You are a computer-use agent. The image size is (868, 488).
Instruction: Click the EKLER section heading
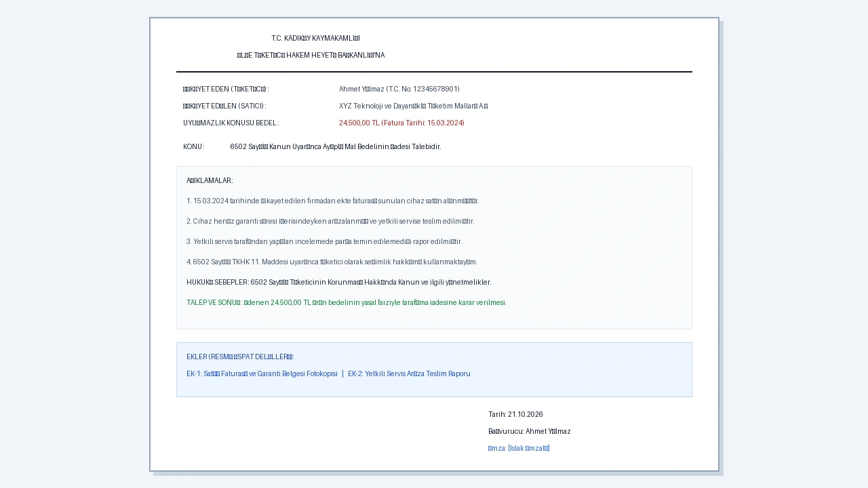[240, 357]
